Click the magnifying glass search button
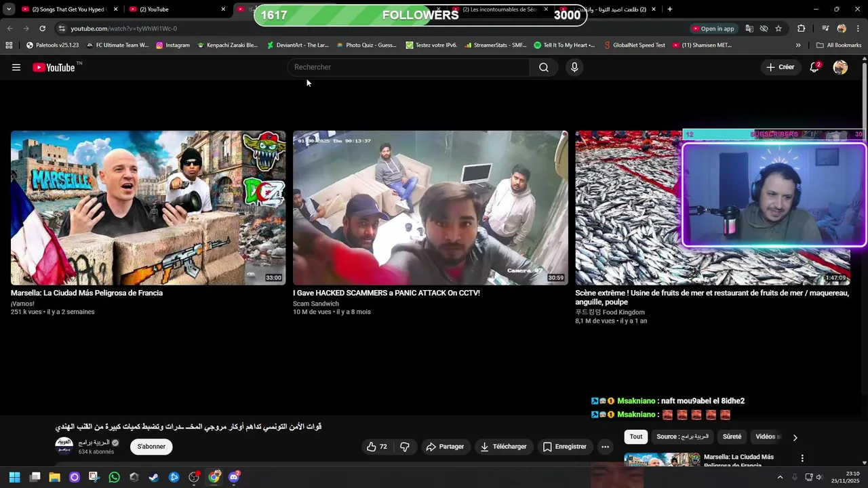Viewport: 868px width, 488px height. [x=544, y=67]
